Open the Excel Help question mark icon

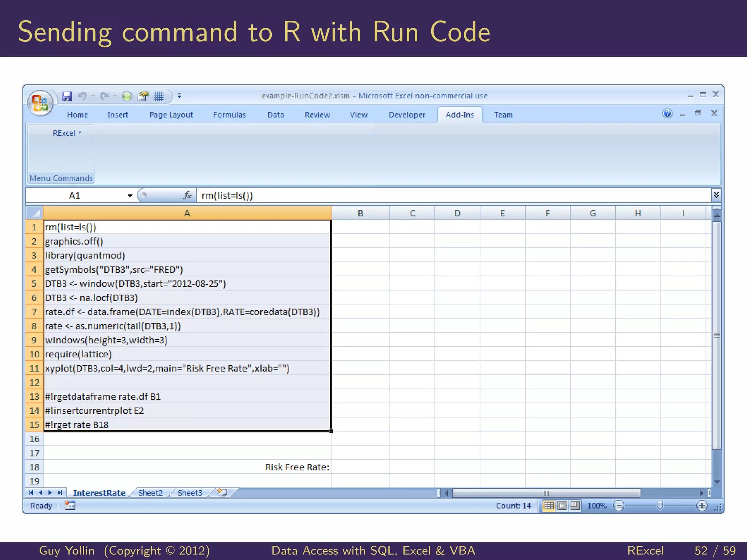point(667,114)
